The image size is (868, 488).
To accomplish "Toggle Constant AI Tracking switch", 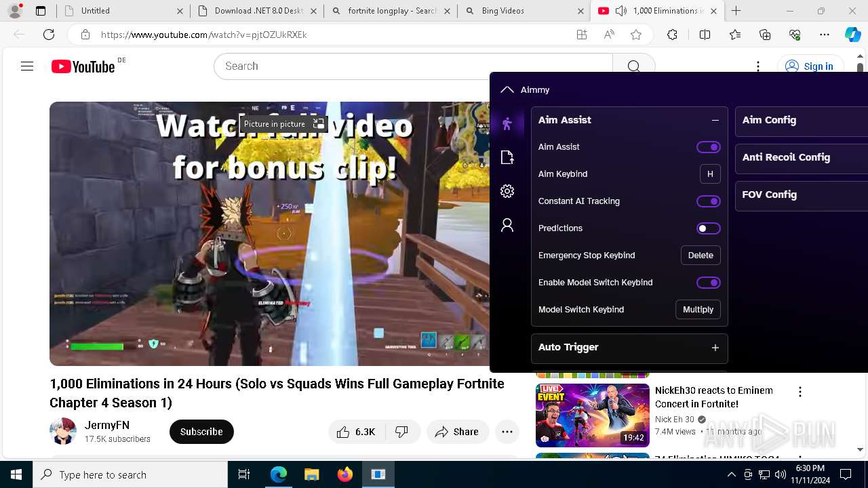I will (x=708, y=201).
